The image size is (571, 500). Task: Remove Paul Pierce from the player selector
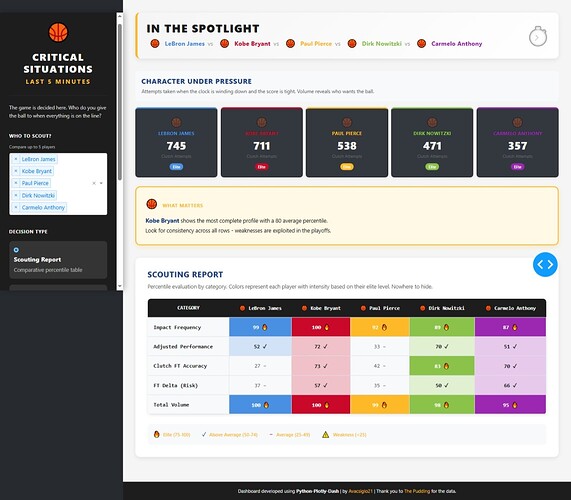click(16, 183)
